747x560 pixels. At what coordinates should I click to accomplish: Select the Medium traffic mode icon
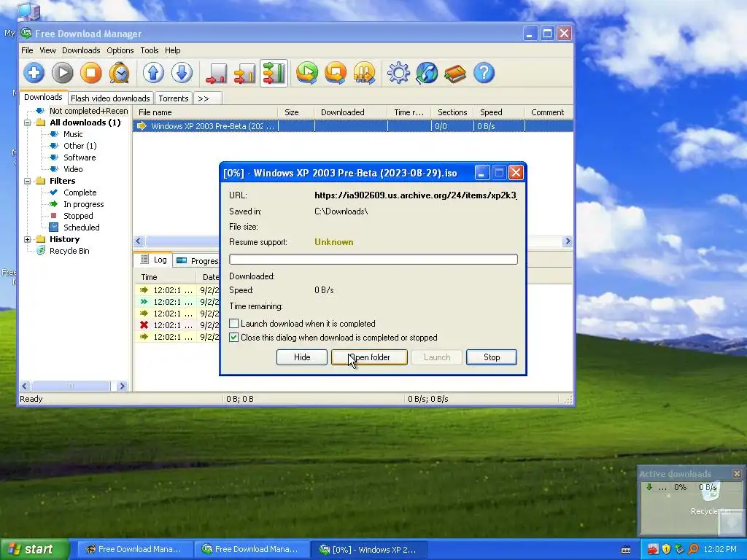(x=245, y=74)
